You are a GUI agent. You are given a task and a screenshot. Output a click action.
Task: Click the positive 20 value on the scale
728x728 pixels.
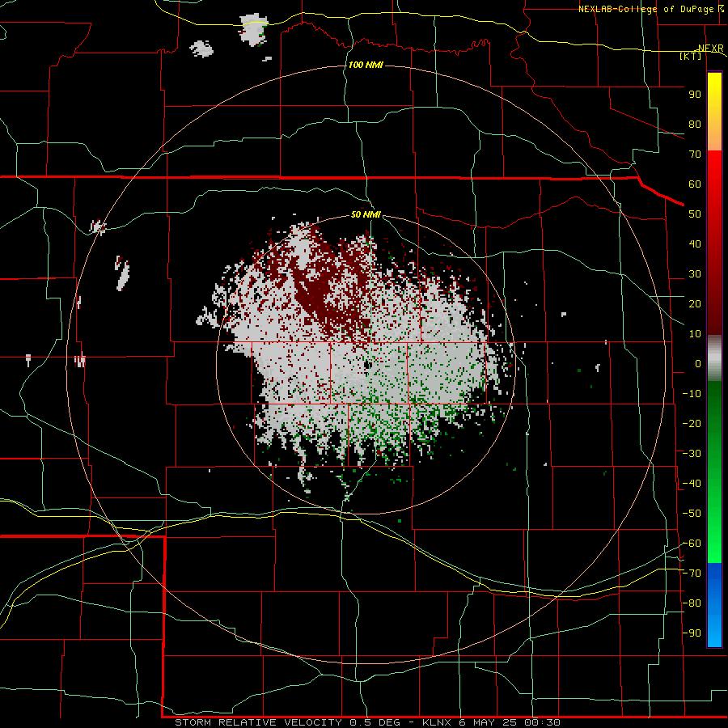coord(695,303)
